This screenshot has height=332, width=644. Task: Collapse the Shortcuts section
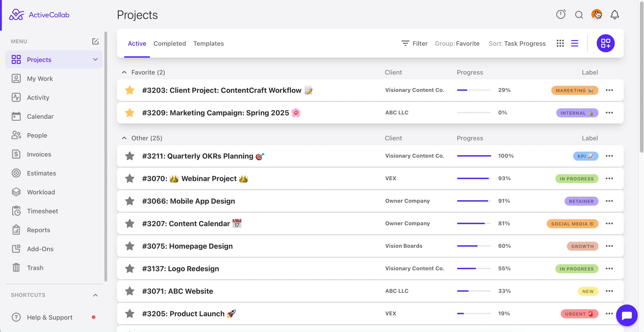click(x=95, y=295)
